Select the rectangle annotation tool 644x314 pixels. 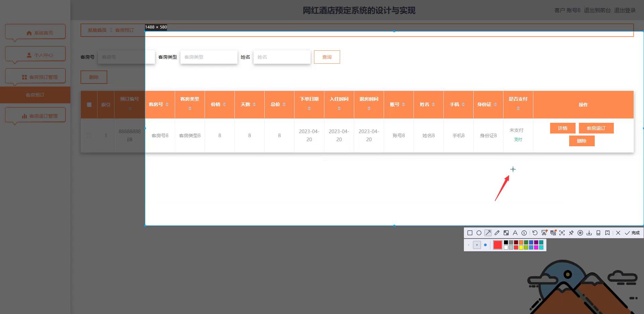tap(470, 233)
